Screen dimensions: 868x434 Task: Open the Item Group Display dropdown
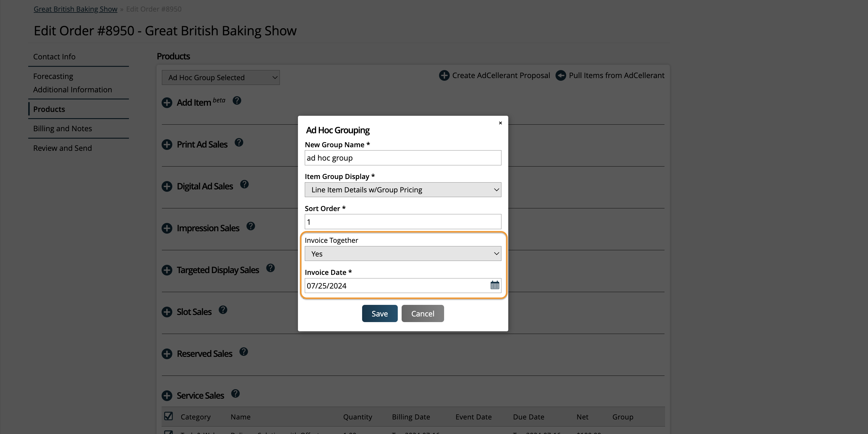click(x=403, y=190)
